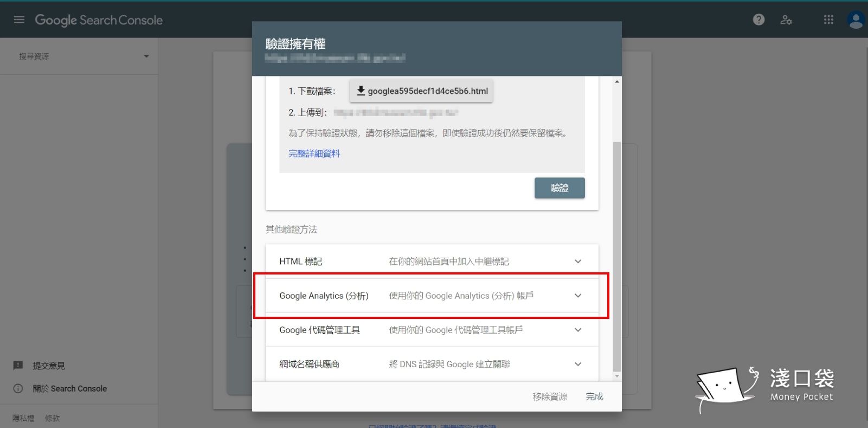Open the 完整詳細資料 link
This screenshot has width=868, height=428.
point(314,154)
